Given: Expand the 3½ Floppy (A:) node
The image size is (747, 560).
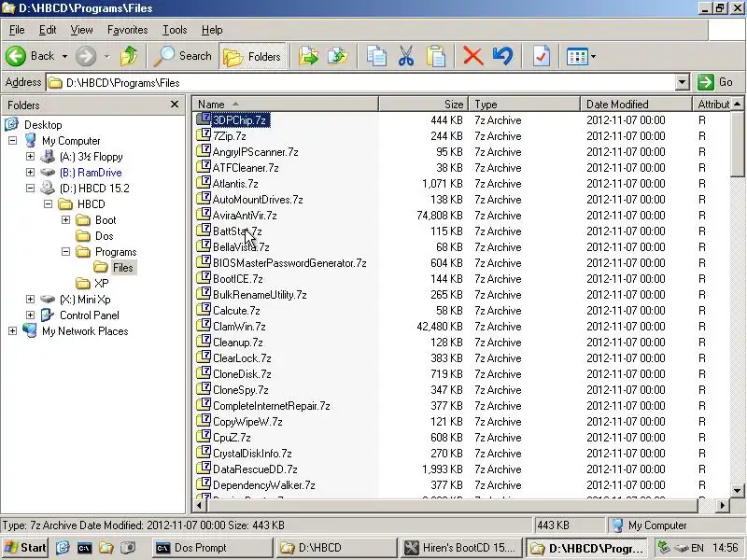Looking at the screenshot, I should (x=30, y=156).
